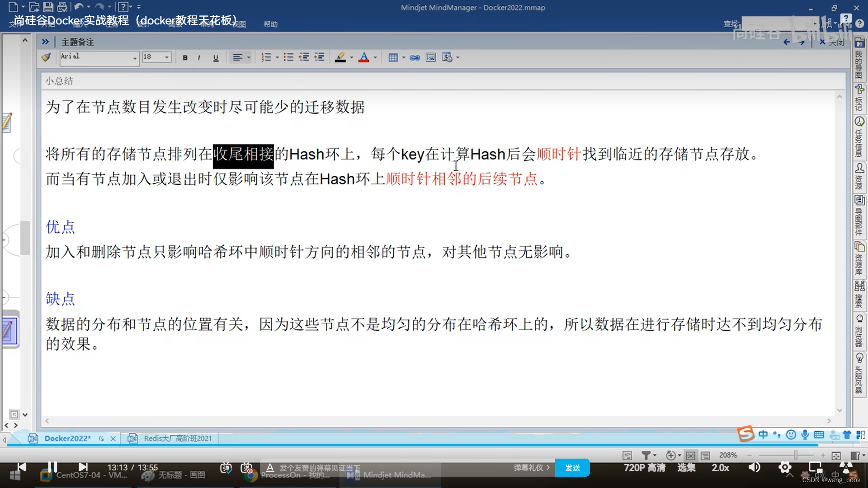868x488 pixels.
Task: Click the 发送 send button
Action: pyautogui.click(x=572, y=468)
